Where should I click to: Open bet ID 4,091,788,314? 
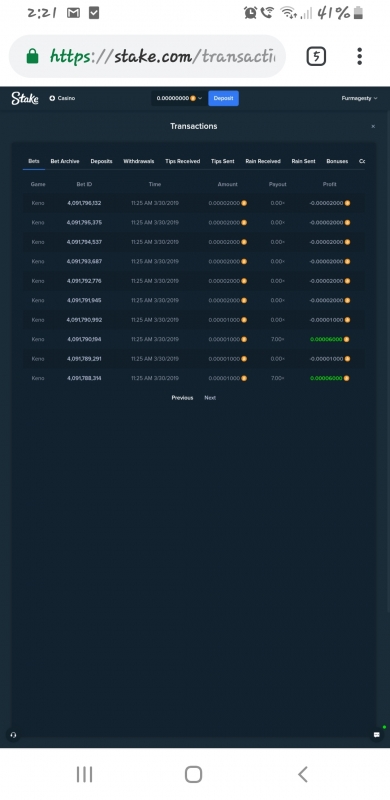tap(84, 378)
